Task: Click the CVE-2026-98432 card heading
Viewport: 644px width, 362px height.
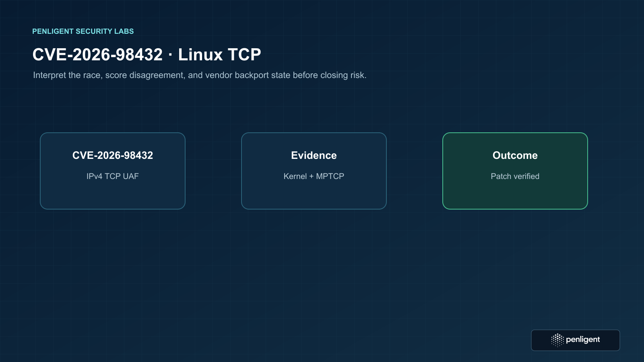Action: pyautogui.click(x=113, y=155)
